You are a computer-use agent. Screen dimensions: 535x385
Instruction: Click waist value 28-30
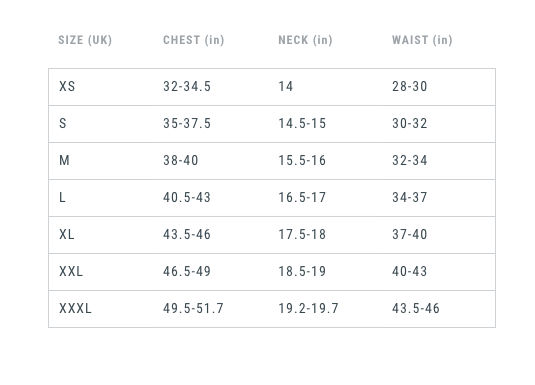pos(409,86)
